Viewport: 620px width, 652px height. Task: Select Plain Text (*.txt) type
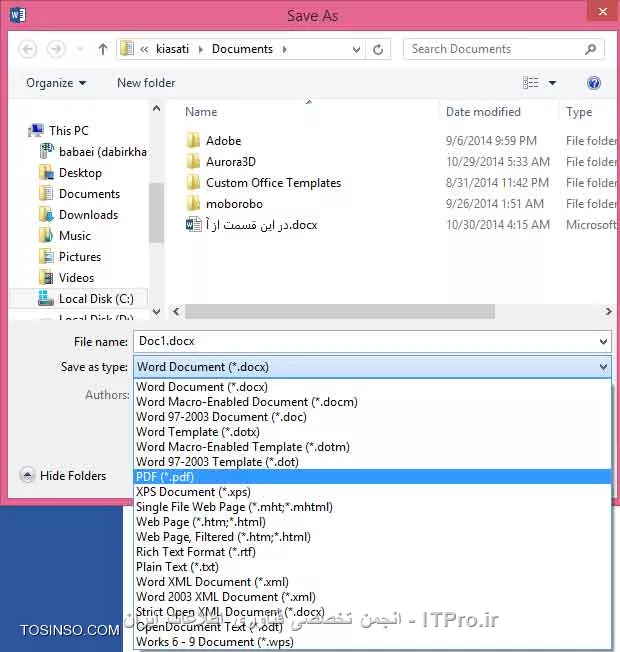373,567
